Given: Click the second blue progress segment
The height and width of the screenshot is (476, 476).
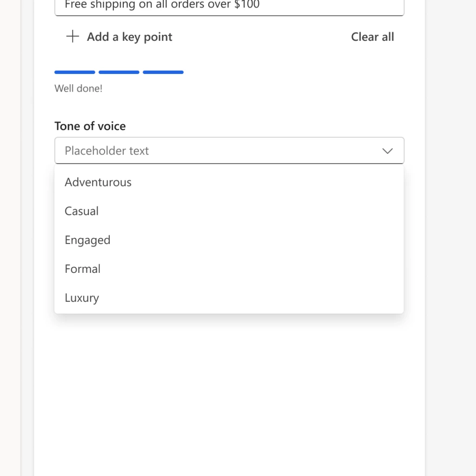Looking at the screenshot, I should tap(119, 72).
